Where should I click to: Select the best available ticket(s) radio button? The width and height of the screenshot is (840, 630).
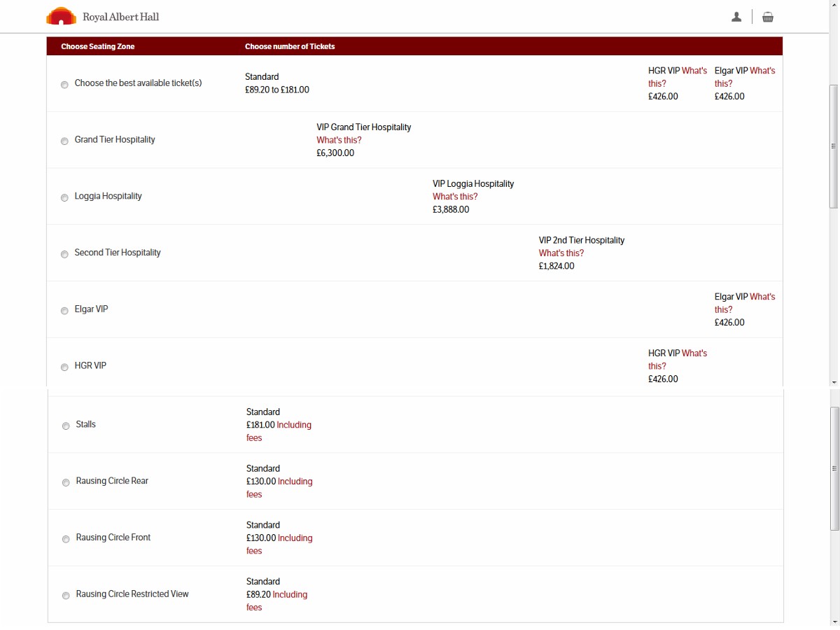64,84
